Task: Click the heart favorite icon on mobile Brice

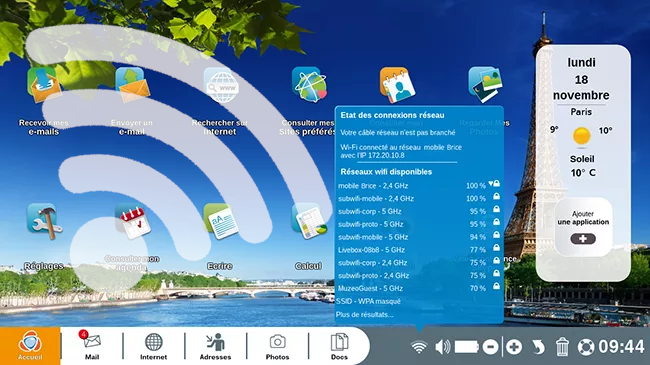Action: (x=491, y=183)
